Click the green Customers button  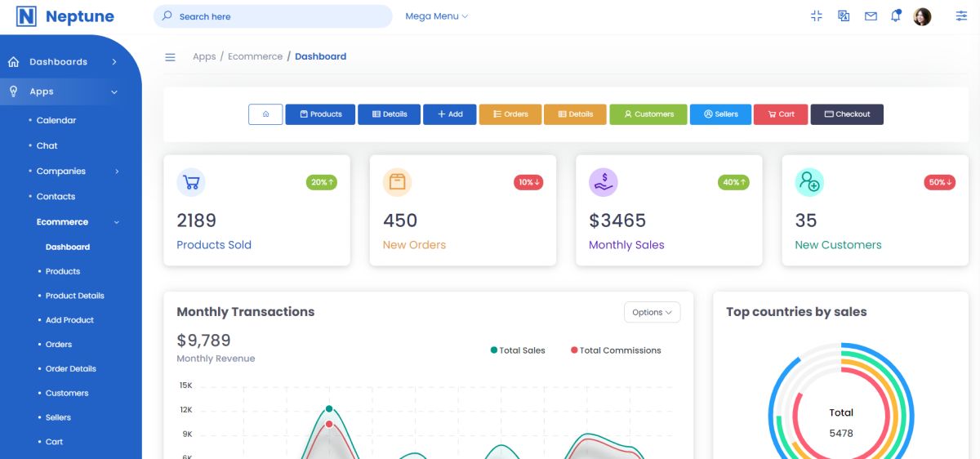tap(648, 114)
